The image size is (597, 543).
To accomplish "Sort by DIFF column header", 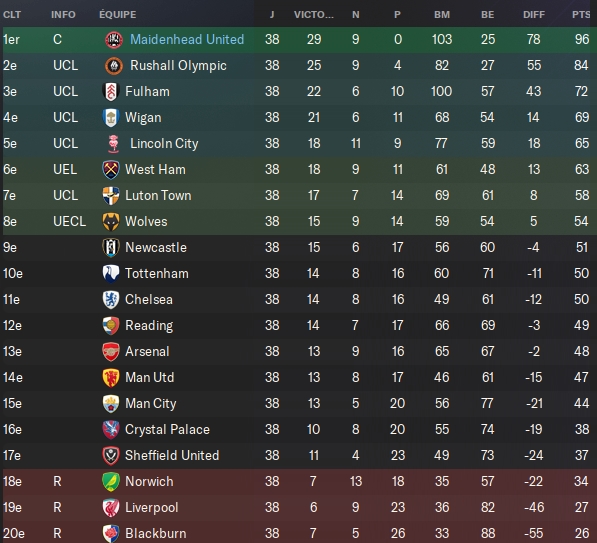I will [534, 14].
